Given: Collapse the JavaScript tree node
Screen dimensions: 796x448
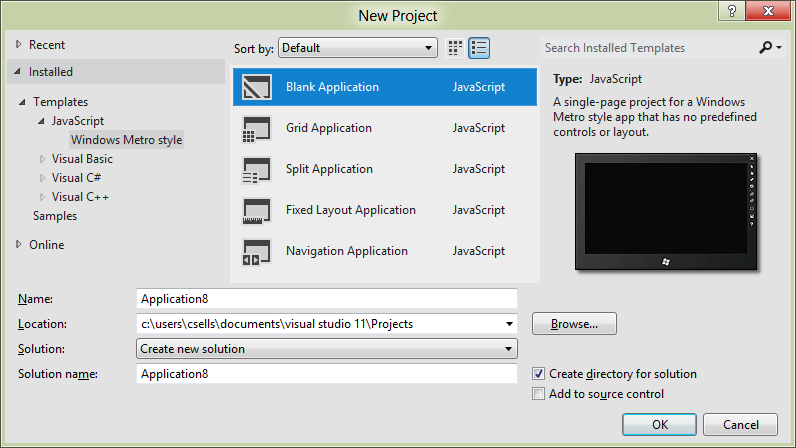Looking at the screenshot, I should click(41, 121).
